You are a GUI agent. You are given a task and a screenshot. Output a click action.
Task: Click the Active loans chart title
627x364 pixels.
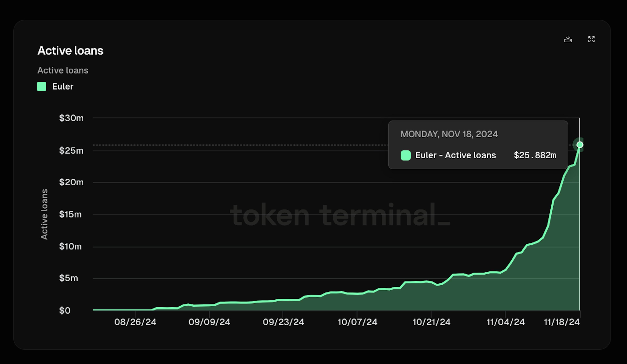point(70,51)
